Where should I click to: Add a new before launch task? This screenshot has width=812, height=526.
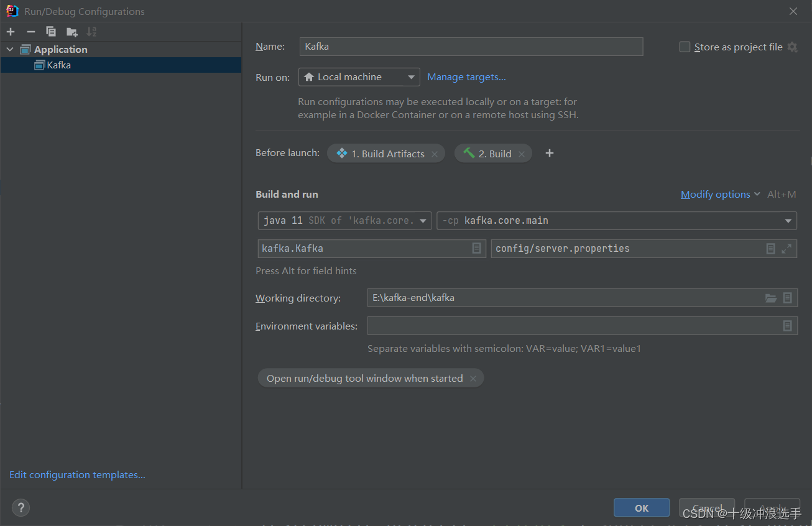point(550,153)
